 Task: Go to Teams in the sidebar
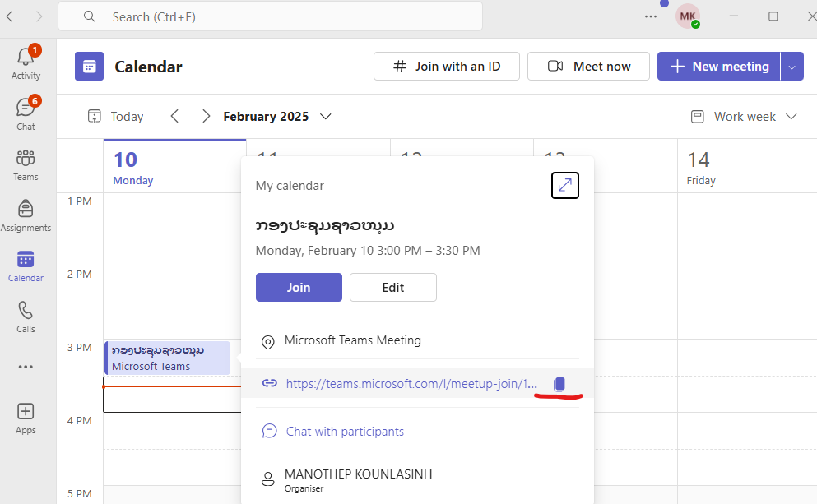tap(26, 164)
